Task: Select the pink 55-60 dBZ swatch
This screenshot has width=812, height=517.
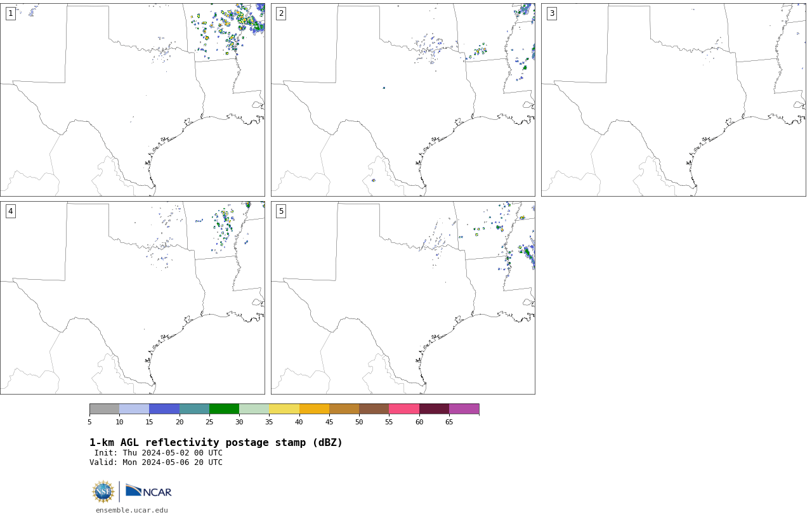Action: coord(404,409)
